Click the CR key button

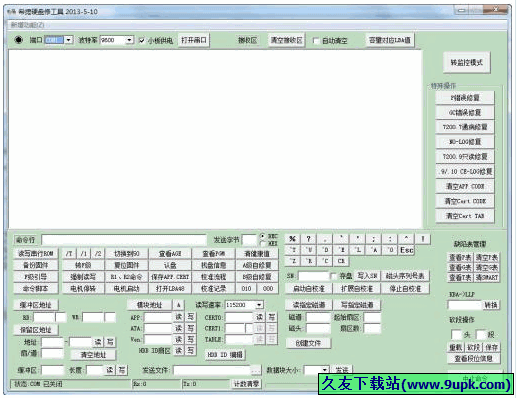(x=341, y=261)
